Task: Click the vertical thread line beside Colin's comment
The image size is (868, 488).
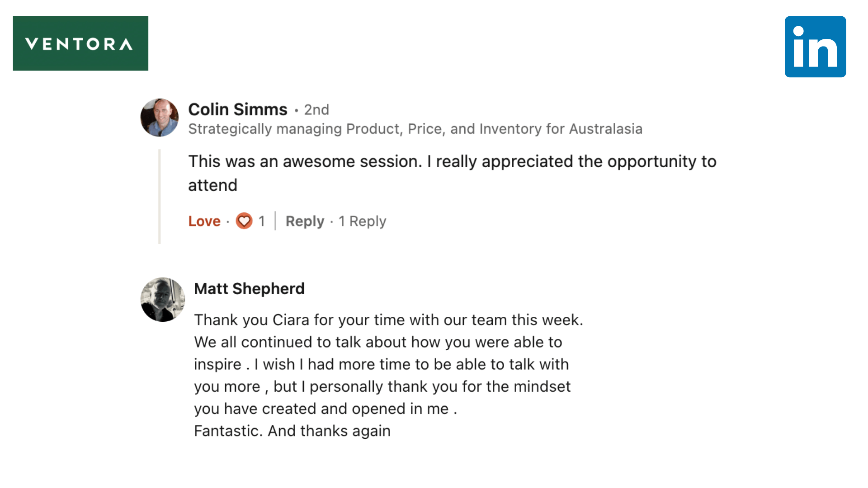Action: pyautogui.click(x=160, y=197)
